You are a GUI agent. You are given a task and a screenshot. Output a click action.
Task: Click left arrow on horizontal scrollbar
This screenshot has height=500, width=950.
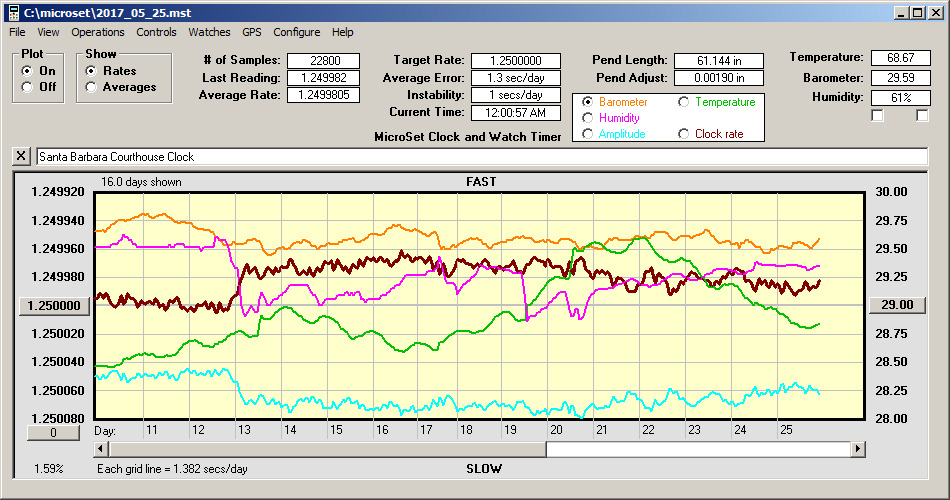coord(102,449)
